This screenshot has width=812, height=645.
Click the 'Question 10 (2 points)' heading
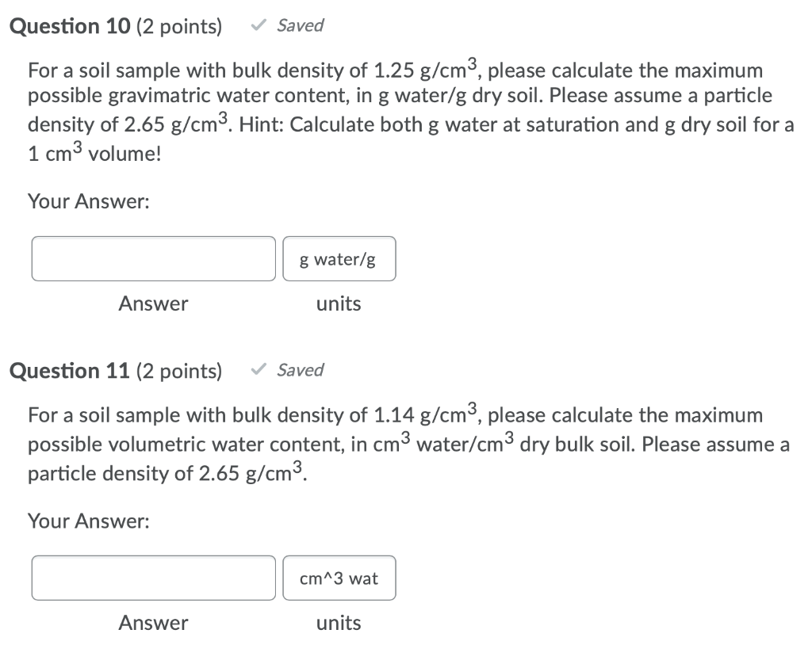click(116, 25)
